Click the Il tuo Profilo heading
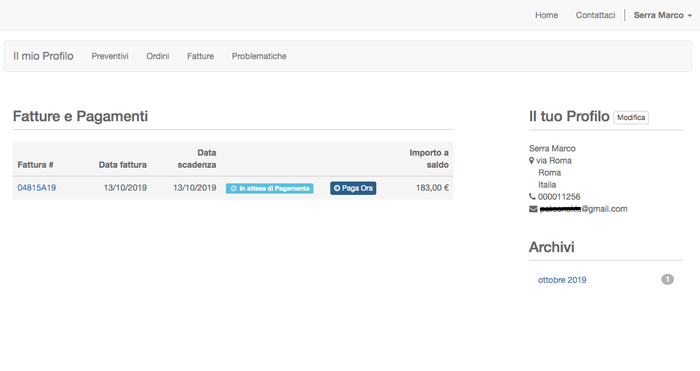 569,116
